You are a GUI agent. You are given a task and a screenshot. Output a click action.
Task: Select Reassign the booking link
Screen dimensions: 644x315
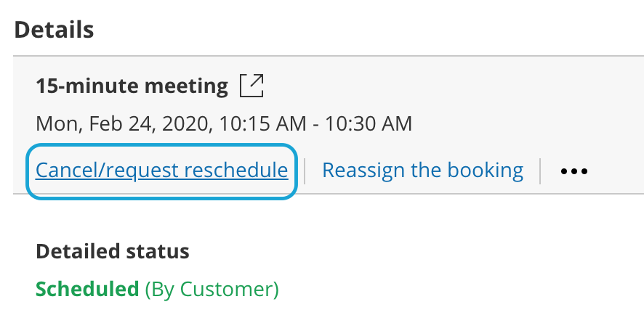(422, 171)
